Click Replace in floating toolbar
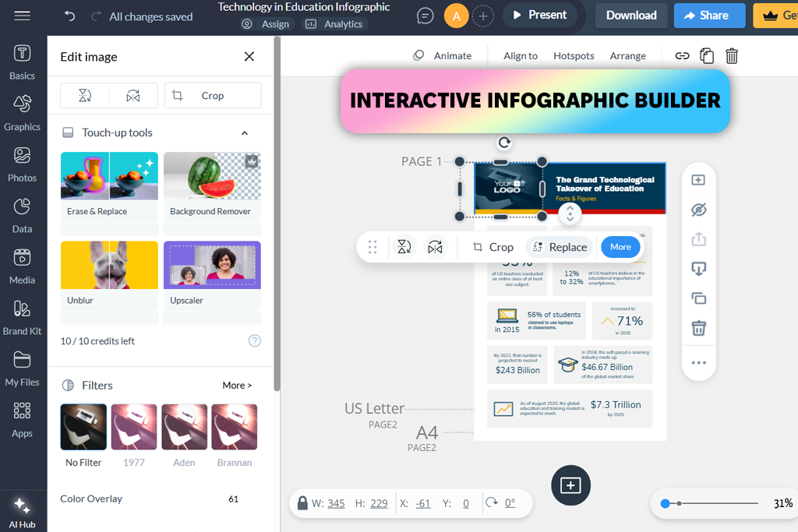Screen dimensions: 798x532 coord(560,247)
